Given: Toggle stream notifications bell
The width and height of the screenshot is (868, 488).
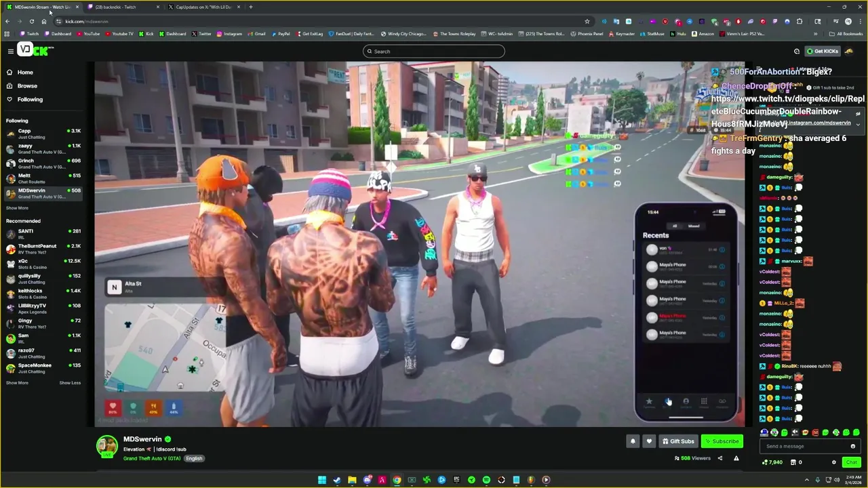Looking at the screenshot, I should pos(633,441).
